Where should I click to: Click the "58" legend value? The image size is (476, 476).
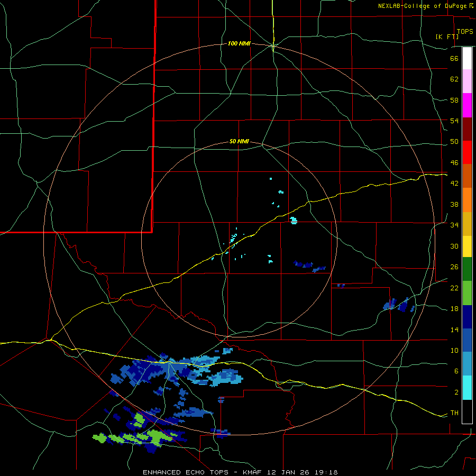pyautogui.click(x=454, y=100)
